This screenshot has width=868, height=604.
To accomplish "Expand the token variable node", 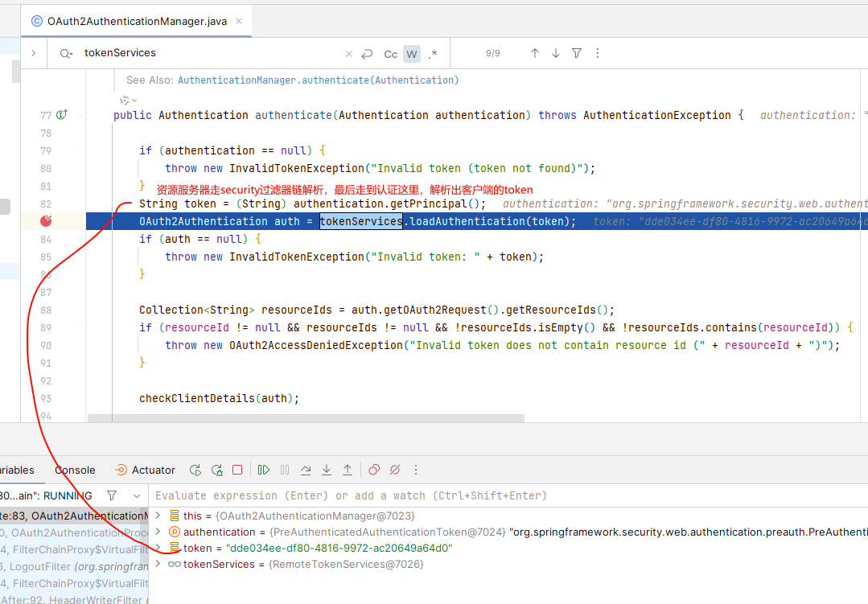I will (x=158, y=548).
